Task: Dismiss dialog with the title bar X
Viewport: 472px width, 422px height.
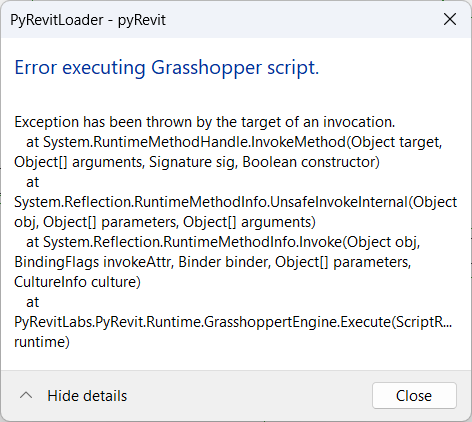Action: [450, 20]
